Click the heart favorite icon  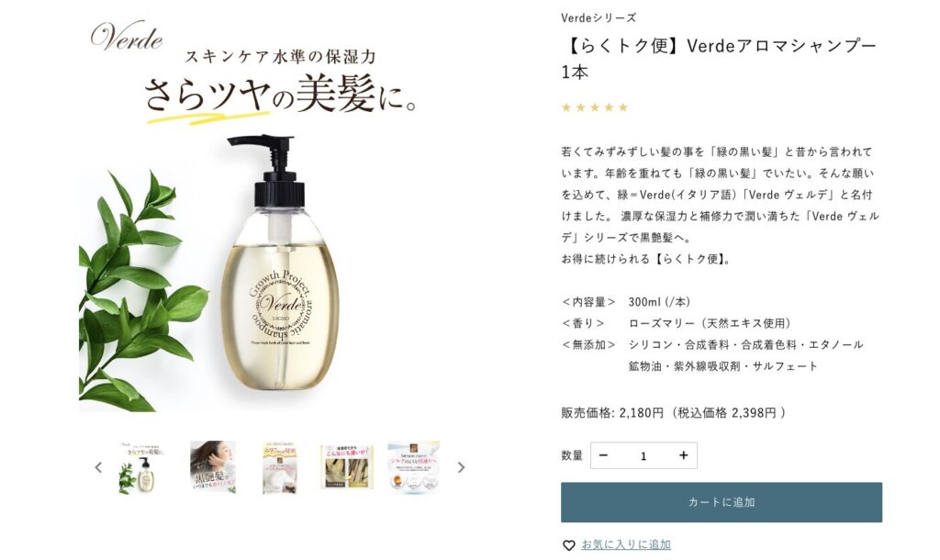(568, 545)
